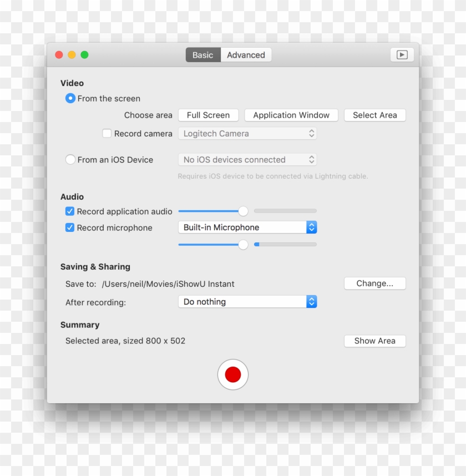Select the Basic tab
Screen dimensions: 466x476
click(202, 54)
